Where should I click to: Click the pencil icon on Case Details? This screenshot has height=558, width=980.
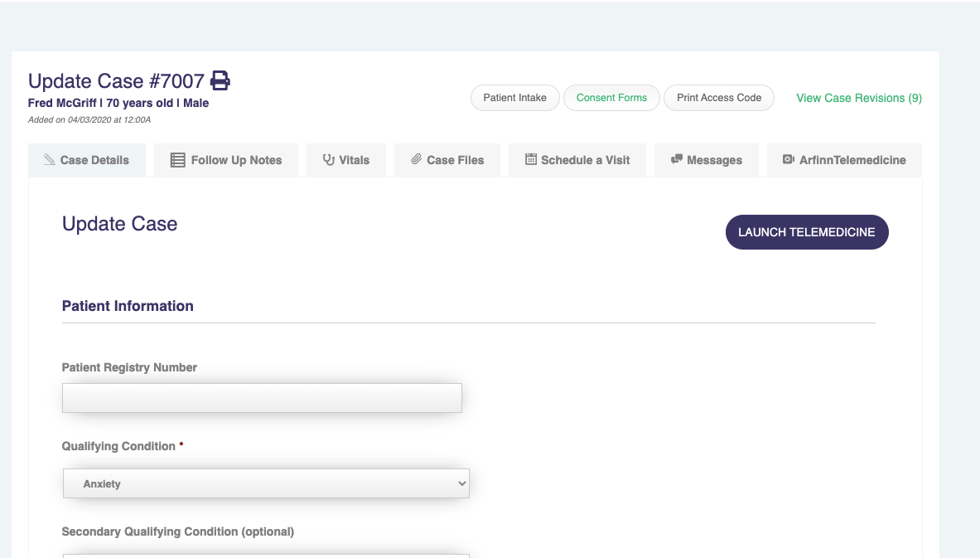pos(50,160)
